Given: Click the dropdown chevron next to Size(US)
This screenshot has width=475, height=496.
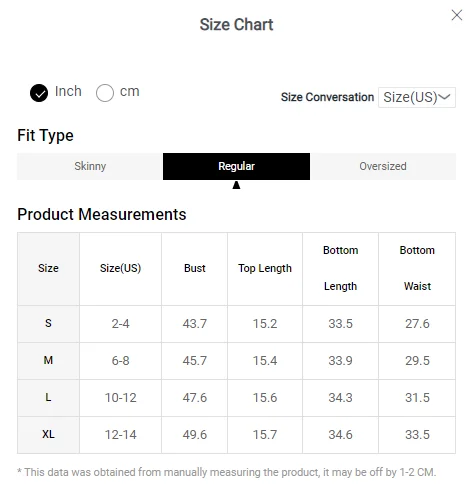Looking at the screenshot, I should [444, 97].
